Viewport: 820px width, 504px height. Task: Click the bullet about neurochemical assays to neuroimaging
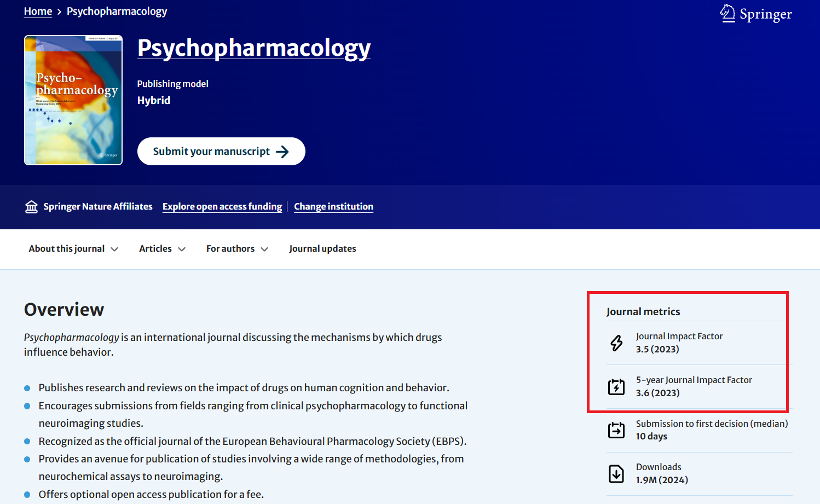(x=251, y=467)
